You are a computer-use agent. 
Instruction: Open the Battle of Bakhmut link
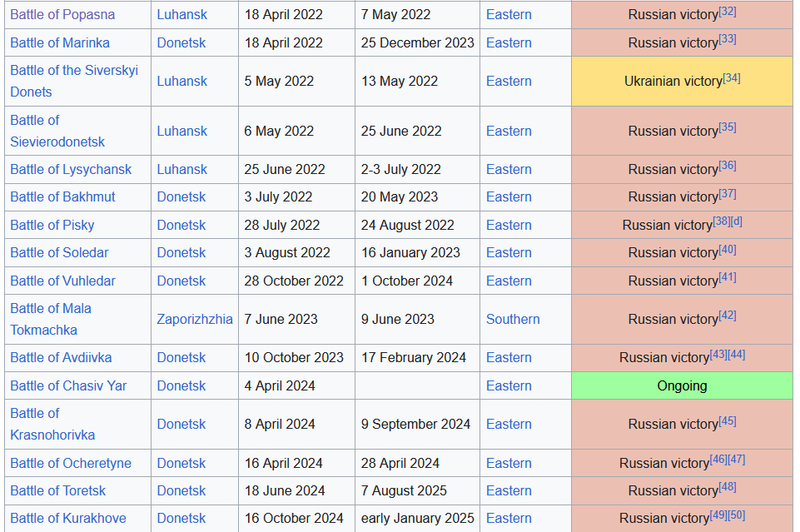pyautogui.click(x=62, y=196)
